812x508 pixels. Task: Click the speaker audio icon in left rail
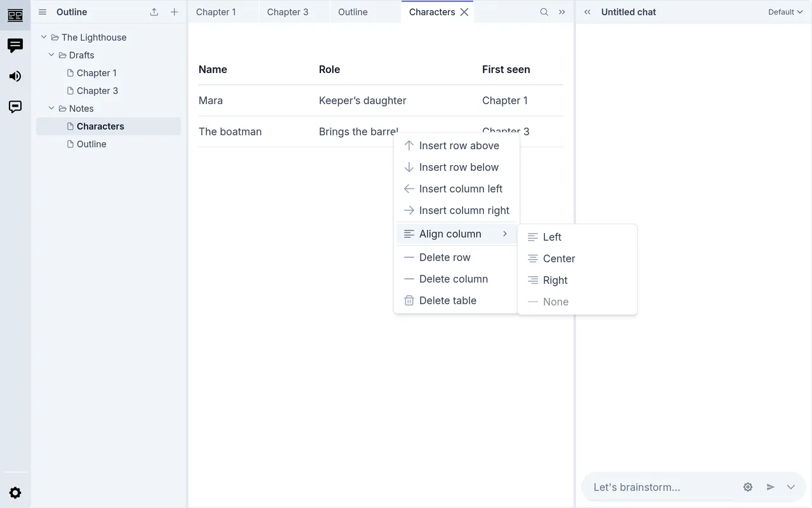point(15,76)
